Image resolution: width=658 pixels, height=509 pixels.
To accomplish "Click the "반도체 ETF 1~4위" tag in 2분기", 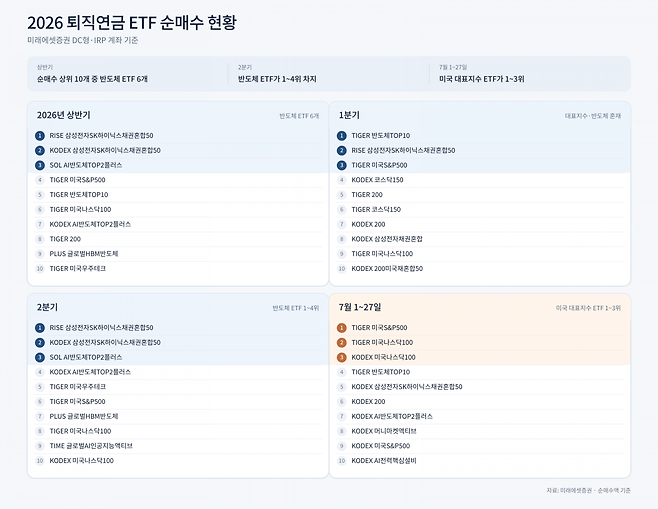I will pyautogui.click(x=296, y=308).
